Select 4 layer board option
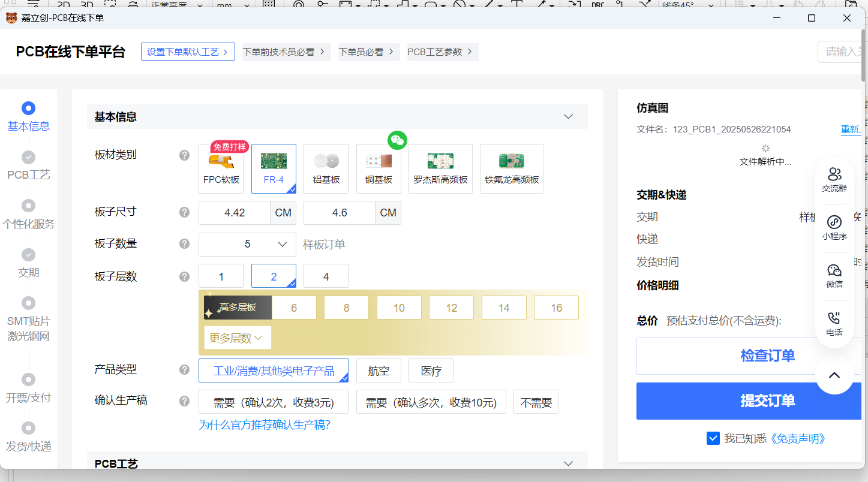This screenshot has width=868, height=482. 326,276
